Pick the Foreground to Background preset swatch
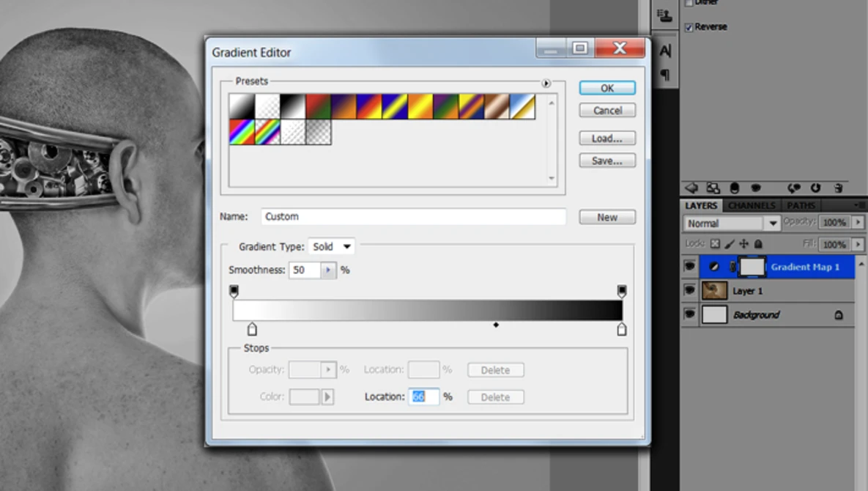The image size is (868, 491). [x=242, y=106]
